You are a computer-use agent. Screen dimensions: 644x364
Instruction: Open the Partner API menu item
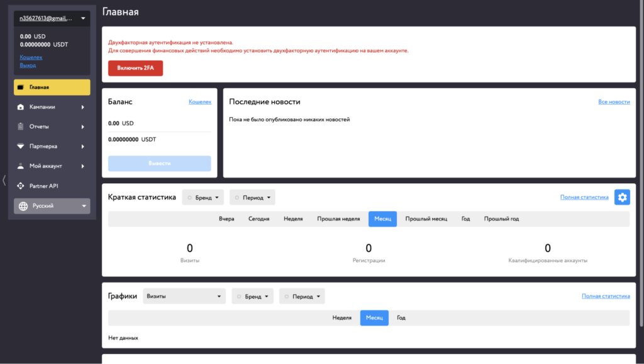click(52, 186)
